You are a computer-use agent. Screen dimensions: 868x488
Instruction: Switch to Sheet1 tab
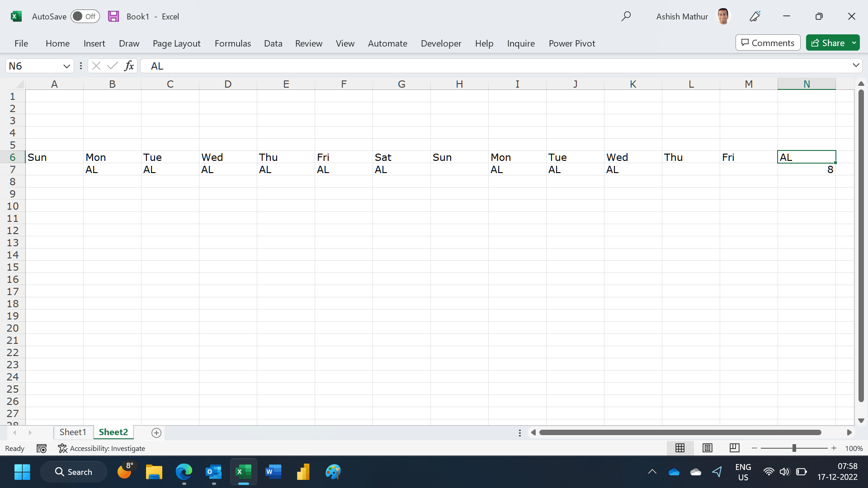(73, 432)
